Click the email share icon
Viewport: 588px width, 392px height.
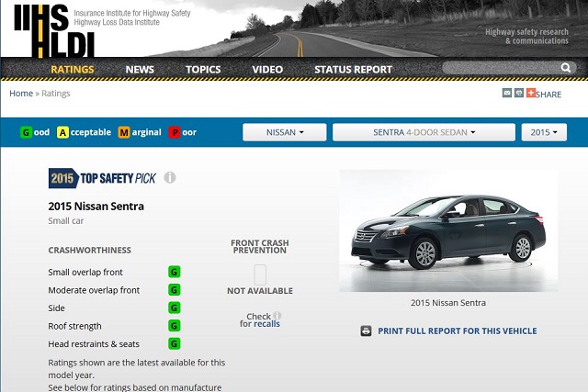pos(506,93)
